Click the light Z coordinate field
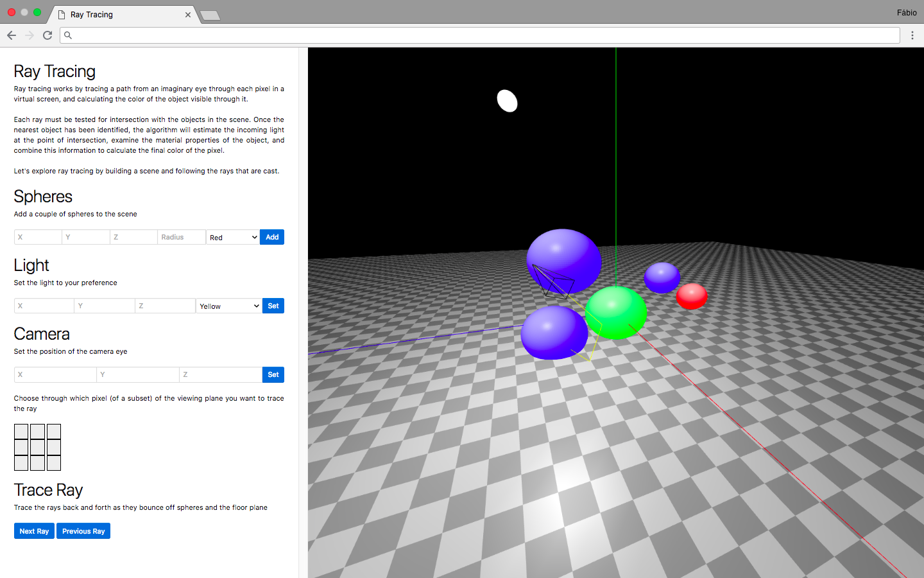 (x=165, y=306)
